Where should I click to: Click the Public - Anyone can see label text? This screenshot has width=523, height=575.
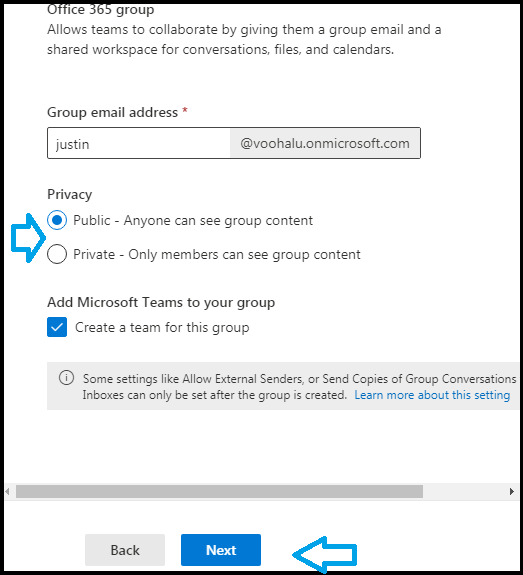point(193,220)
